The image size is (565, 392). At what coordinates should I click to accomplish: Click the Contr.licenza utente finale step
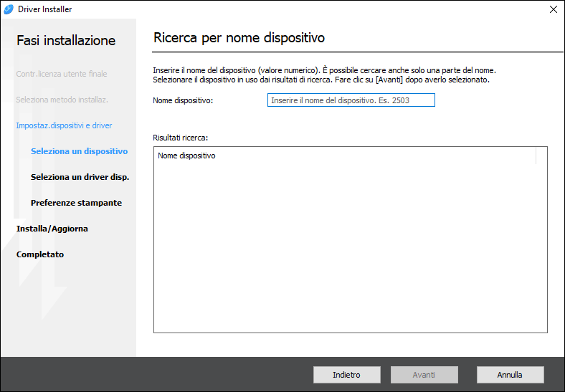[62, 74]
